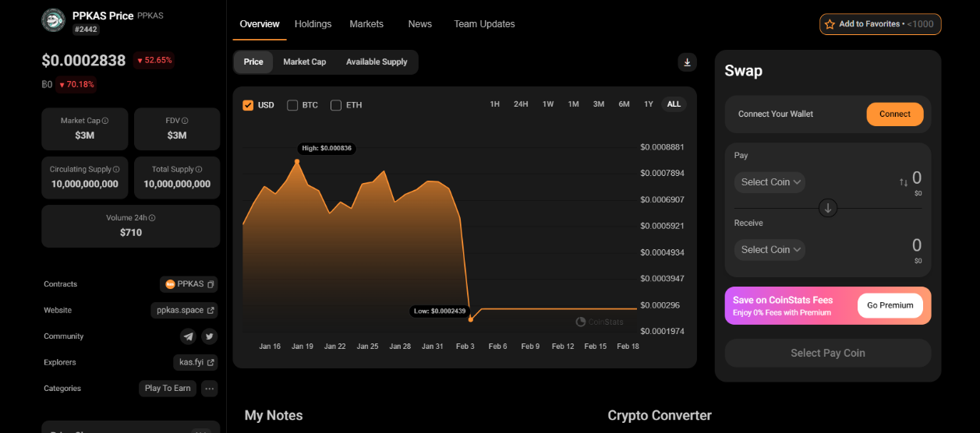Click the $0.0002838 price value
Viewport: 980px width, 433px height.
click(x=83, y=60)
